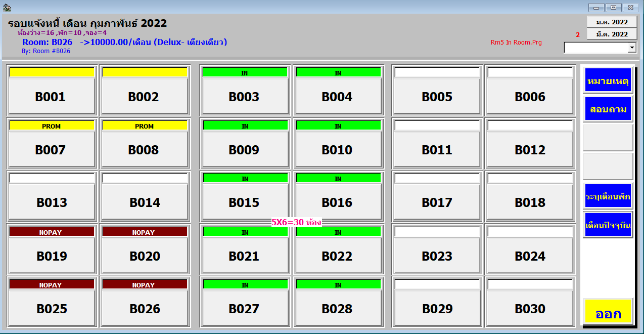Click the ระบุเดือนพัก button
The width and height of the screenshot is (644, 334).
point(608,196)
